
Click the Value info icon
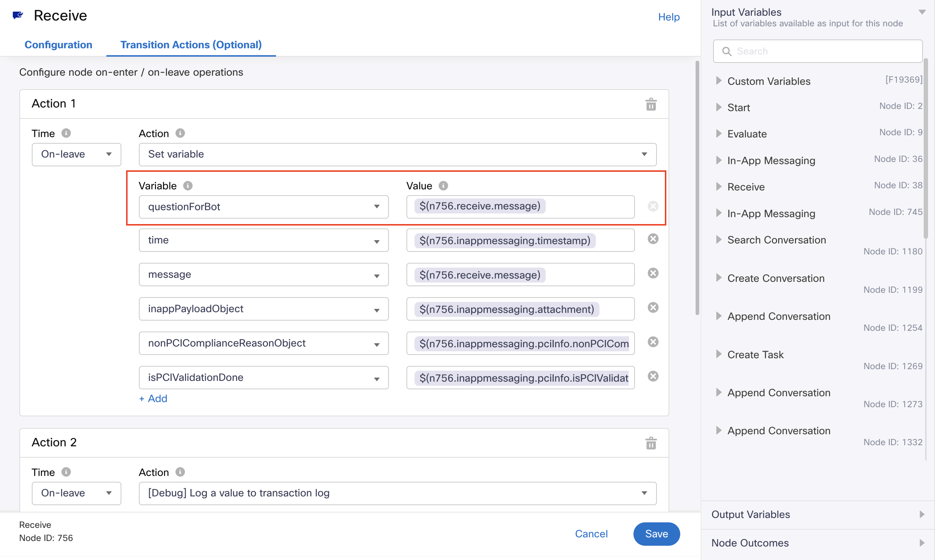(443, 186)
